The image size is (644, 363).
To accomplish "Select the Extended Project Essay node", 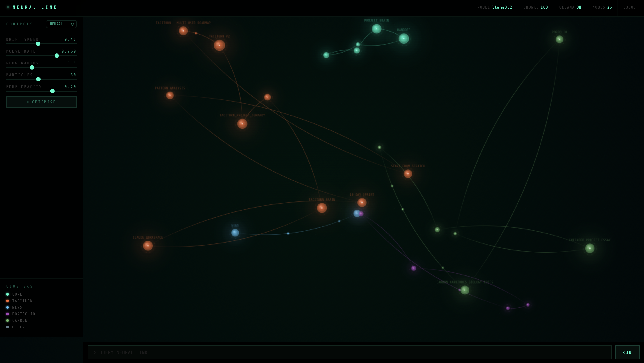I will [590, 248].
